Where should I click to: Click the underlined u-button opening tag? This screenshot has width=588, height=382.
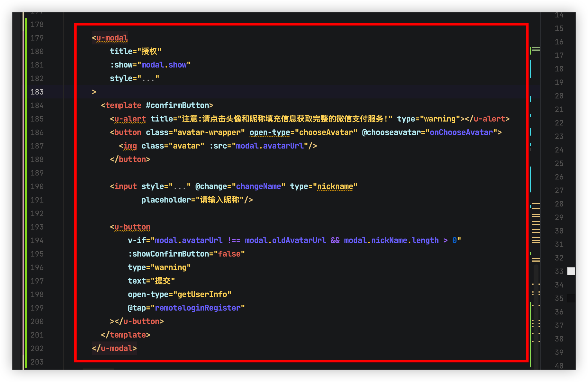click(x=132, y=227)
